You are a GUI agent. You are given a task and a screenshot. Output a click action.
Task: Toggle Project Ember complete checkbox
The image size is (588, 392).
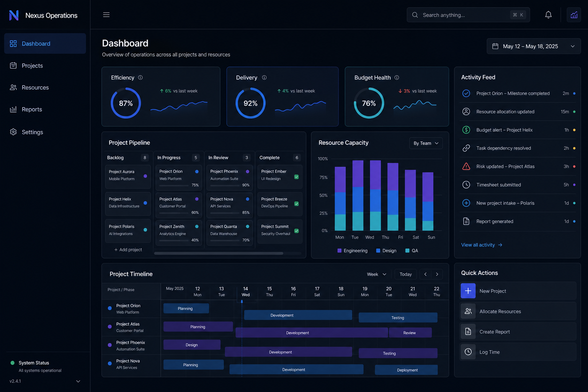coord(296,177)
